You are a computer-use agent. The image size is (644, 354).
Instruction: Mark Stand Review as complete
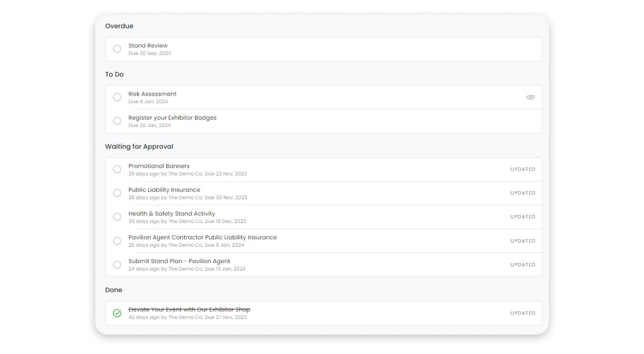pyautogui.click(x=117, y=49)
